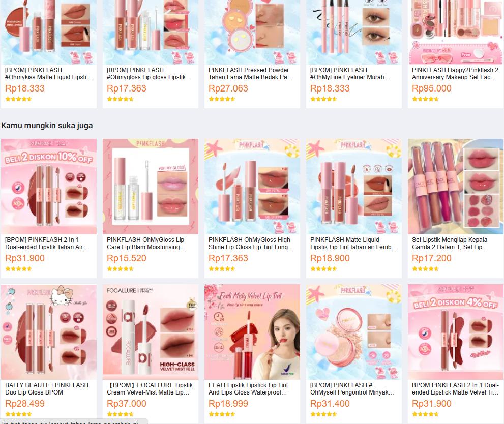The image size is (504, 424).
Task: Open the PINKFLASH OhMyself loose powder image
Action: pos(354,332)
